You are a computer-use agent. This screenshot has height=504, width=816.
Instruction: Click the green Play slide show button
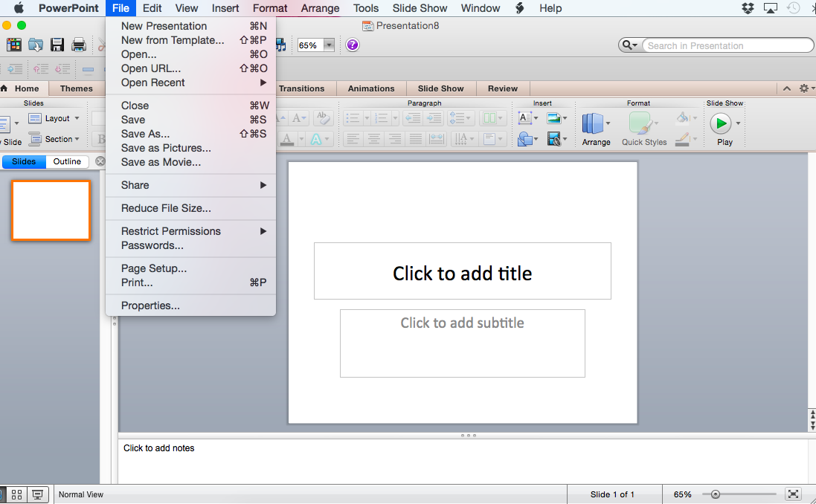[721, 123]
